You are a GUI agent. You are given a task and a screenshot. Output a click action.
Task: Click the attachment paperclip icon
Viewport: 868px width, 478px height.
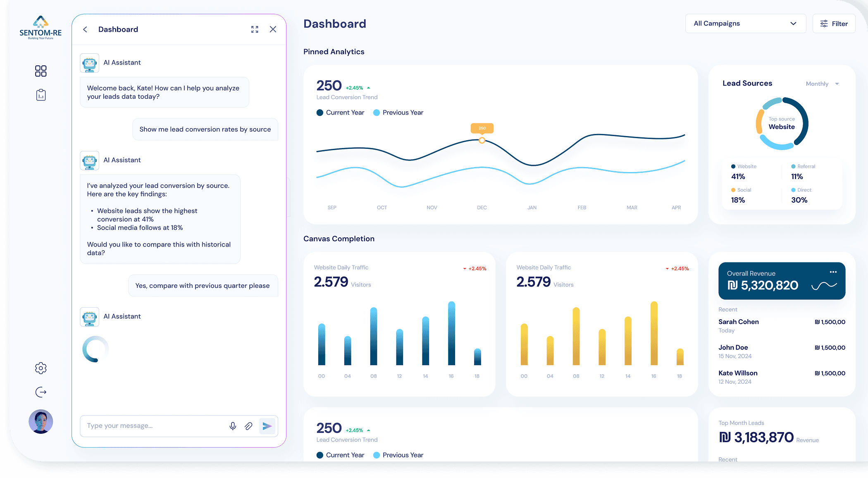tap(248, 426)
